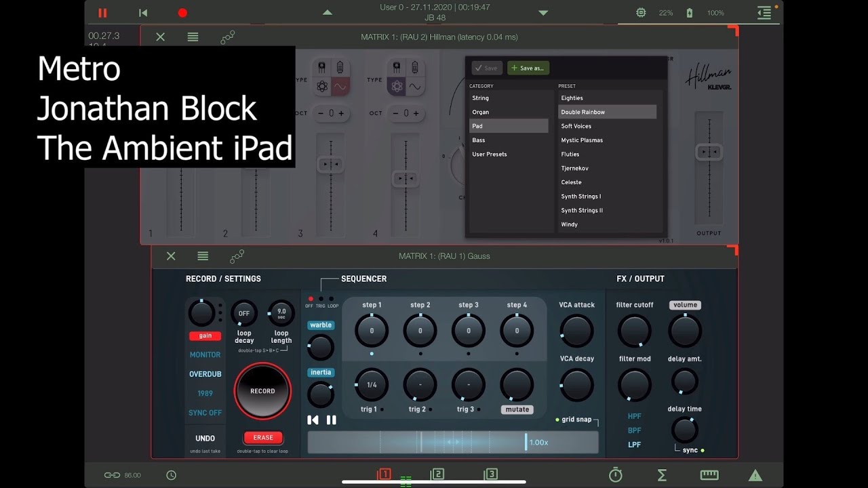Increase octave on channel 3
Screen dimensions: 868x488
coord(341,113)
